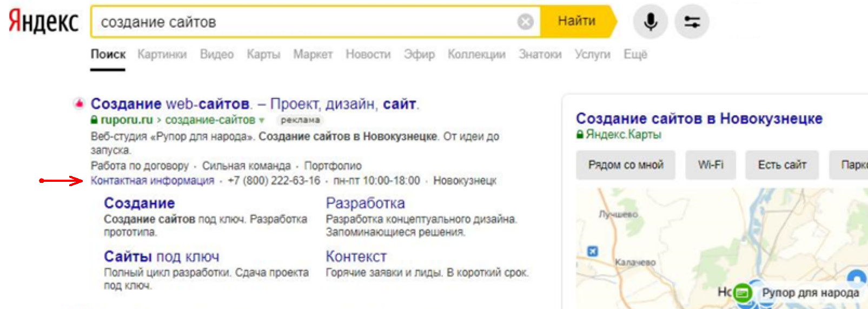The image size is (868, 309).
Task: Click the lock icon beside ruporu.ru
Action: point(94,120)
